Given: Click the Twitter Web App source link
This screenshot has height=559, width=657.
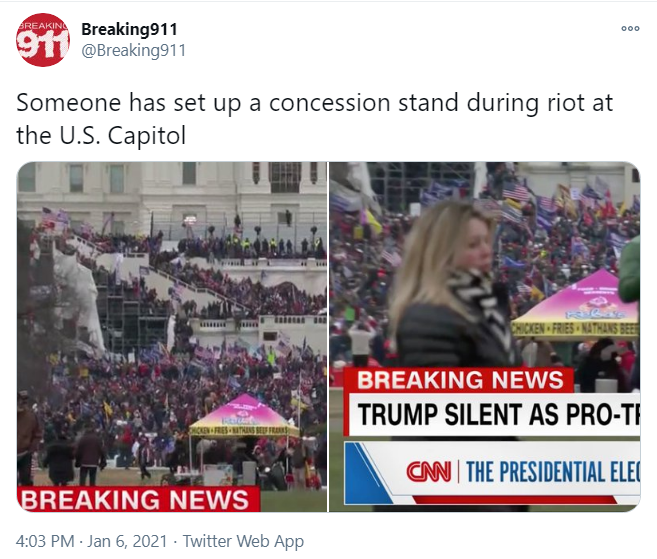Looking at the screenshot, I should 243,541.
